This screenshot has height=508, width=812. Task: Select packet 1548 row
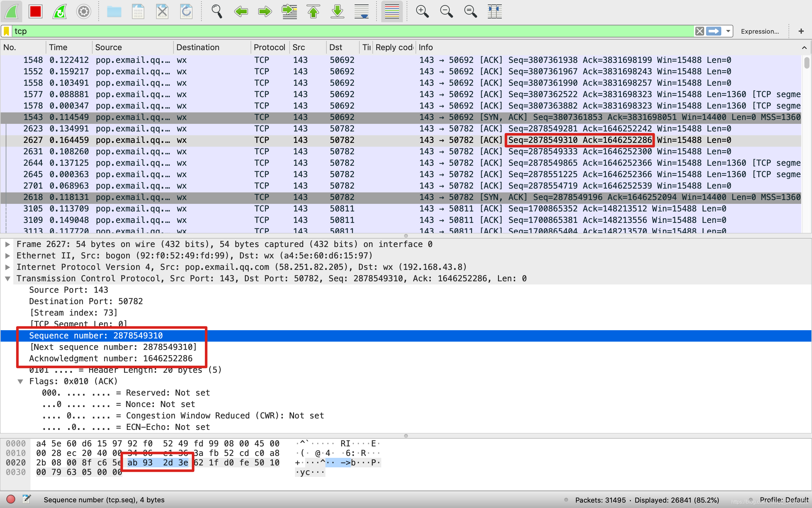[401, 60]
